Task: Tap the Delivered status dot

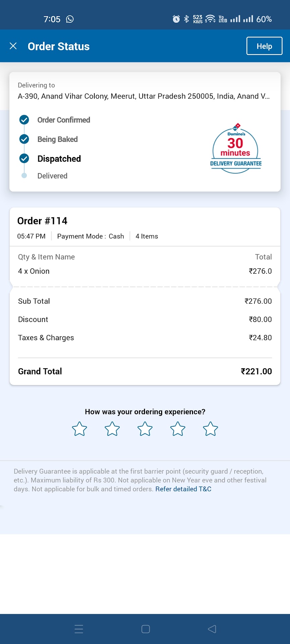Action: [x=24, y=175]
